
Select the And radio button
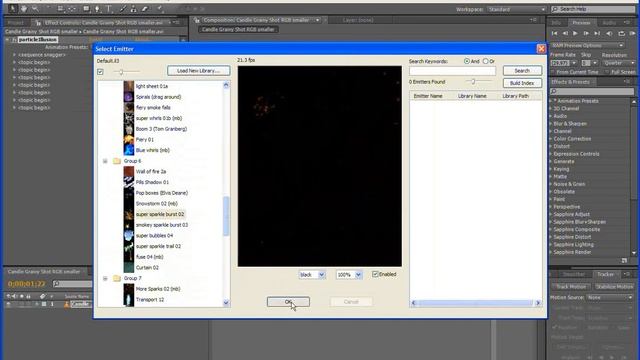click(x=467, y=61)
